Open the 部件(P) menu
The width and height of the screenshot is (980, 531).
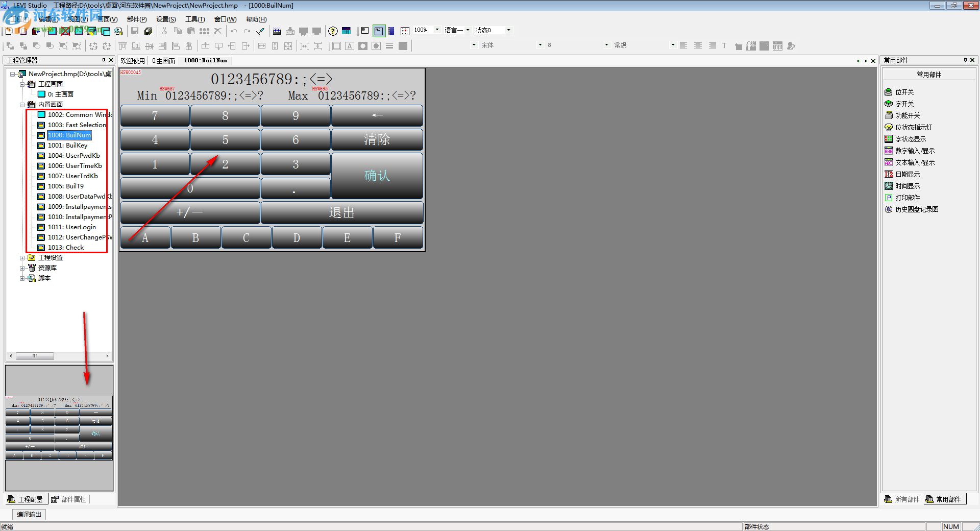(x=137, y=19)
